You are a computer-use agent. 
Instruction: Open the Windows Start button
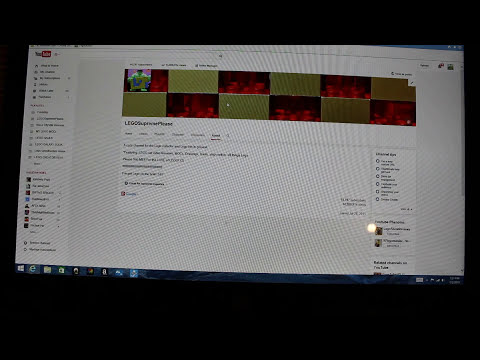(x=21, y=268)
